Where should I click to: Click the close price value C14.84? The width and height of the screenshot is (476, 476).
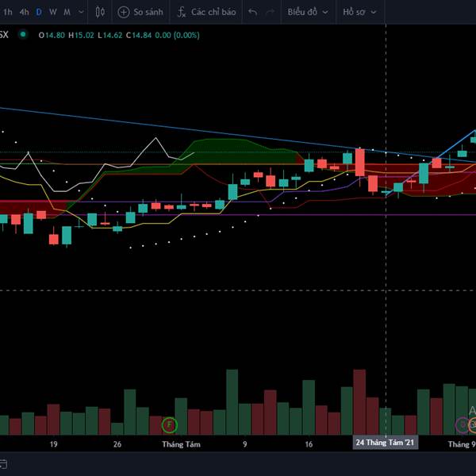pyautogui.click(x=139, y=35)
